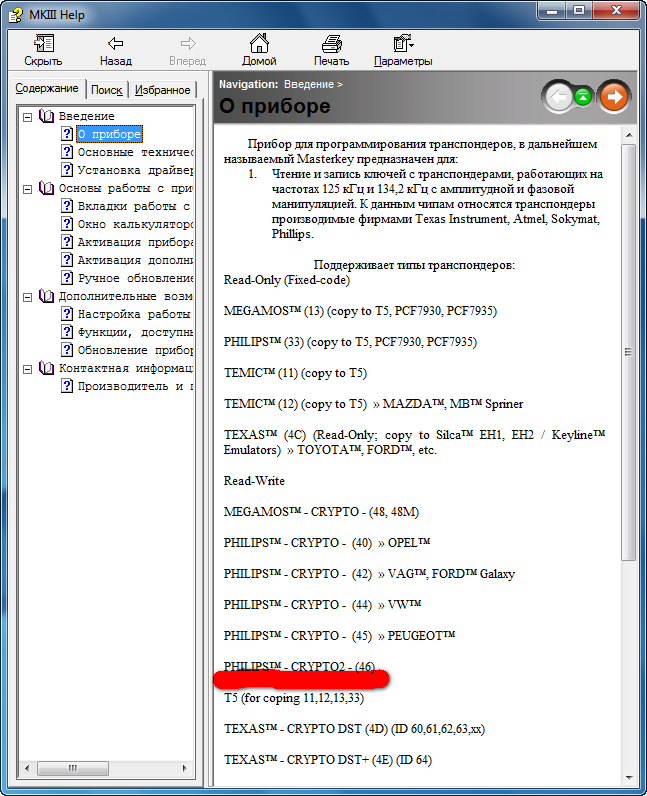Click the О приборе page heading
647x796 pixels.
[275, 106]
